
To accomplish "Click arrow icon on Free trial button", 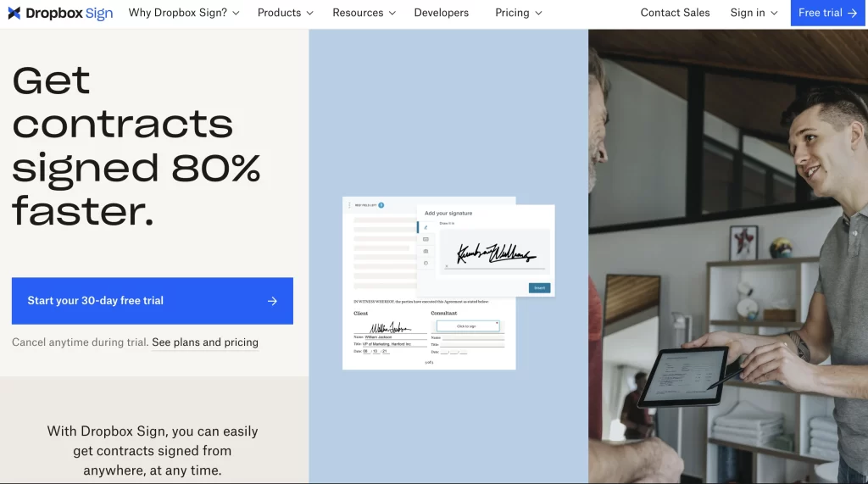I will [x=852, y=13].
